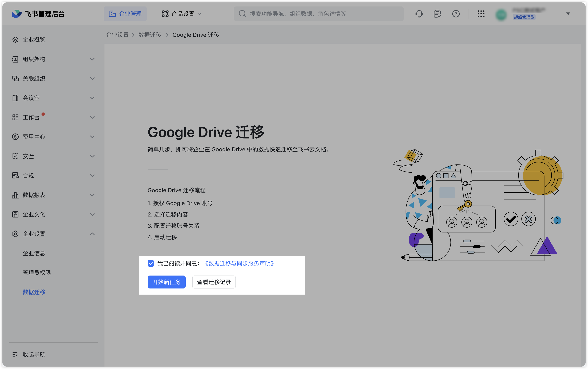Click the 合规 document search icon

click(x=15, y=175)
